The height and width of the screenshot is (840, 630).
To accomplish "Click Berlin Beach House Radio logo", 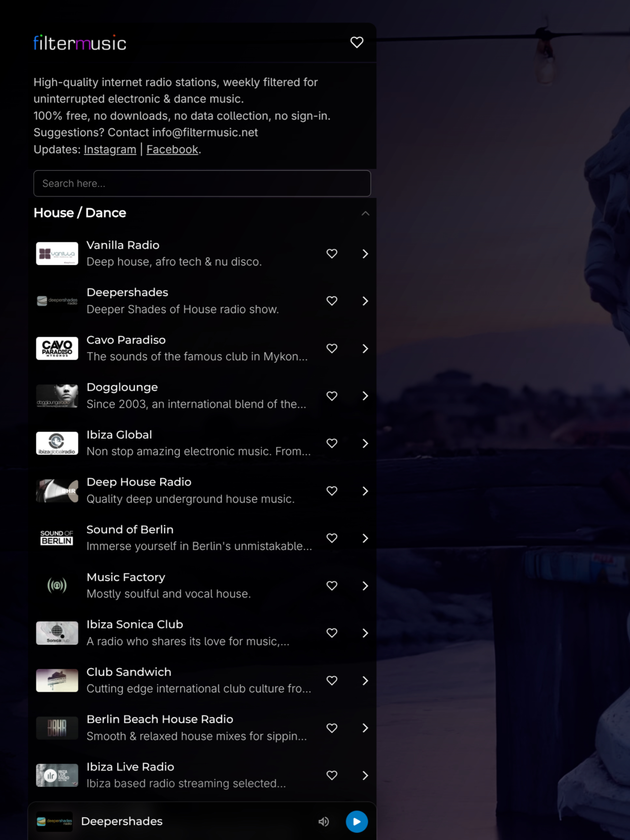I will click(x=57, y=728).
